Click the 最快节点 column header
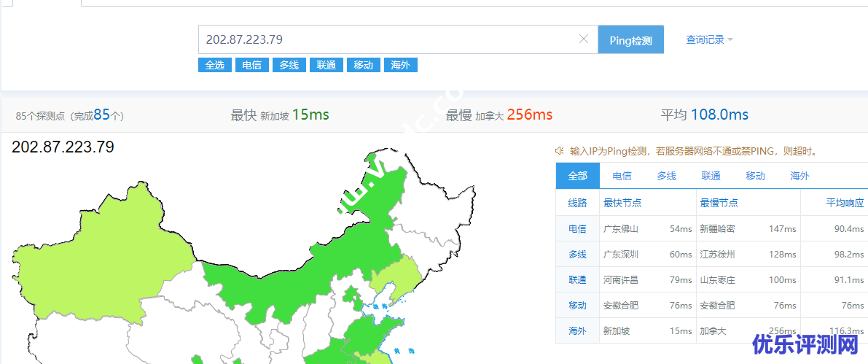The image size is (868, 364). tap(622, 203)
